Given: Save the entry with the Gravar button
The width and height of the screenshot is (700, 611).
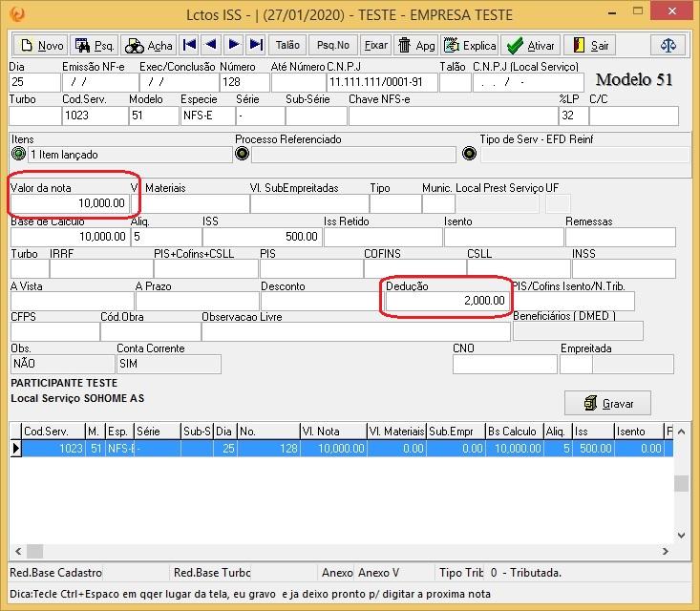Looking at the screenshot, I should pos(607,404).
